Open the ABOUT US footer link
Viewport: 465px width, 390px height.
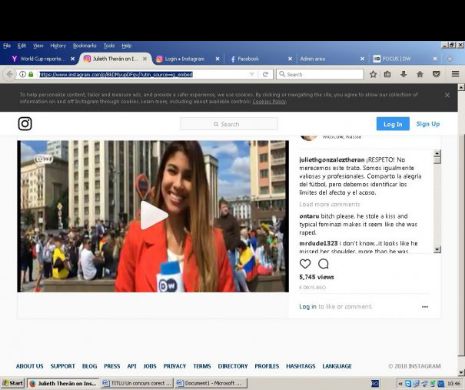tap(30, 366)
